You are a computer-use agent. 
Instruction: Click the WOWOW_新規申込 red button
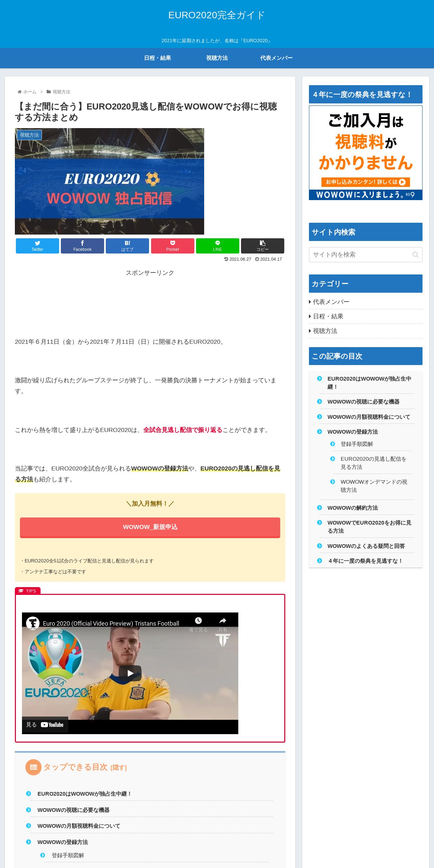coord(150,527)
